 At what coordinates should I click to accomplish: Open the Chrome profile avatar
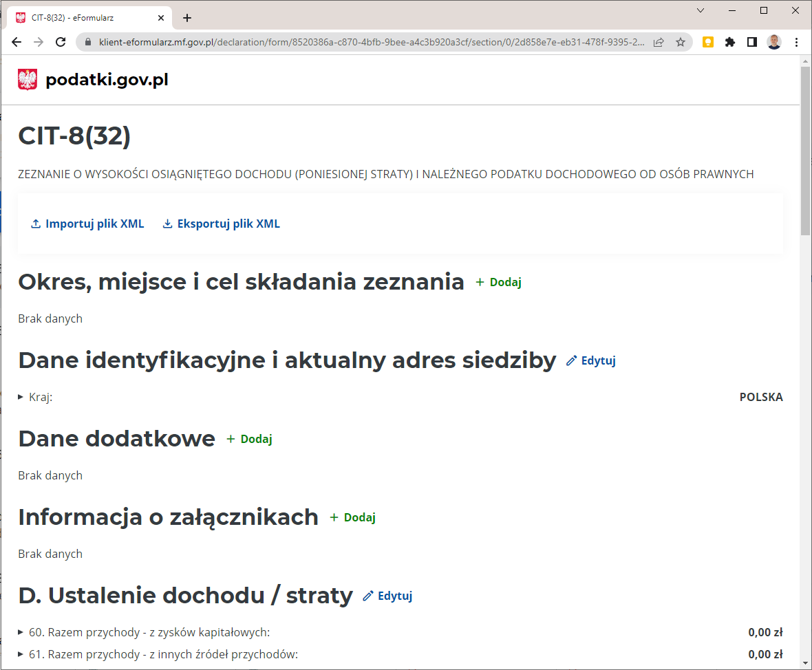[774, 42]
